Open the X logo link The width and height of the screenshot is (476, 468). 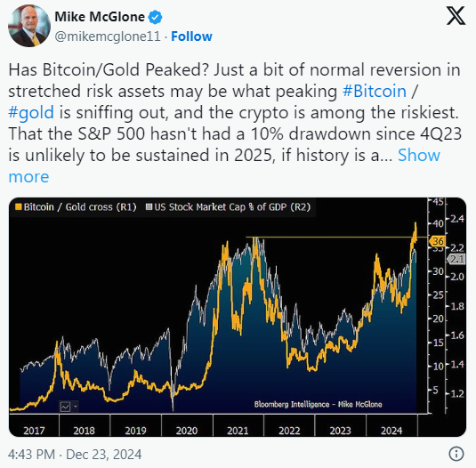coord(456,15)
